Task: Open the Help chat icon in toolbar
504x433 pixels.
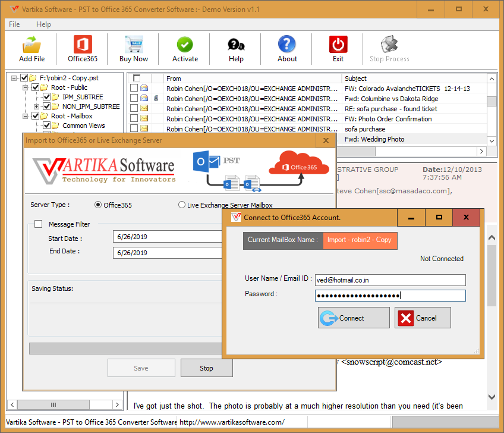Action: [236, 45]
